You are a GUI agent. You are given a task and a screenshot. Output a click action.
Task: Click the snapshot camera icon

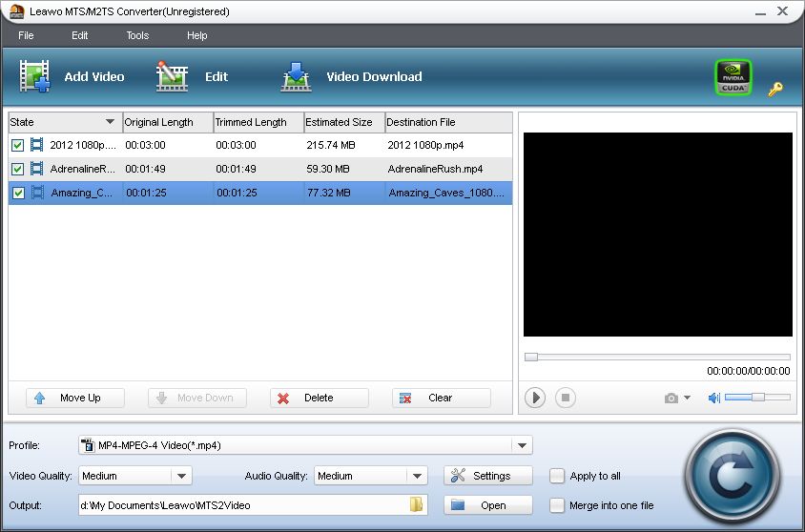(671, 399)
